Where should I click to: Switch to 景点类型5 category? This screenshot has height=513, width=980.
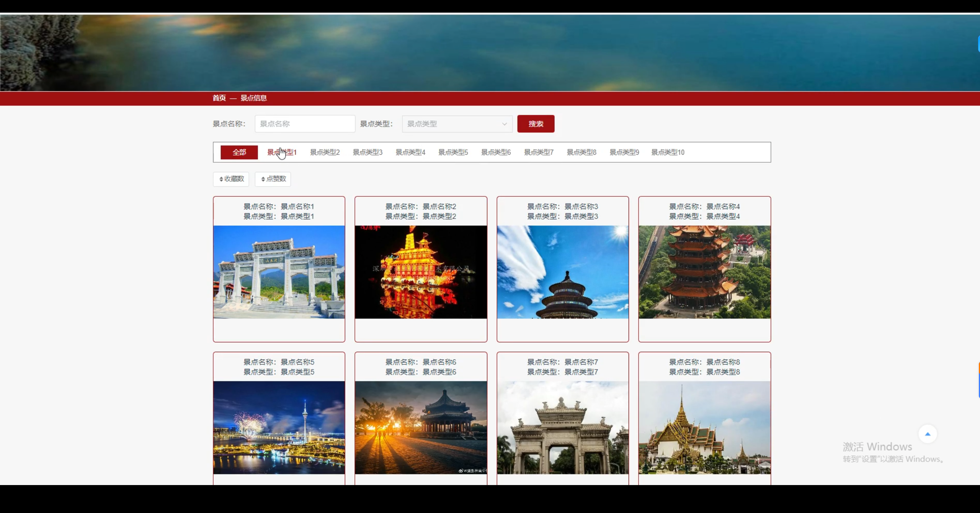[453, 152]
